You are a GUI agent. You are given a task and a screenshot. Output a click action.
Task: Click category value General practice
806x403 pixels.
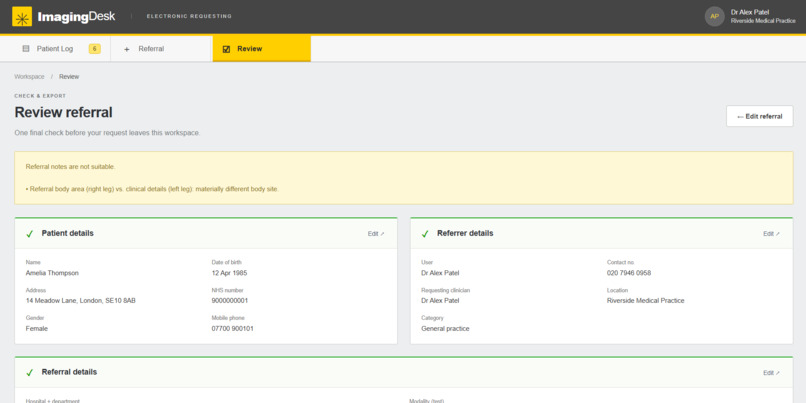(x=445, y=328)
